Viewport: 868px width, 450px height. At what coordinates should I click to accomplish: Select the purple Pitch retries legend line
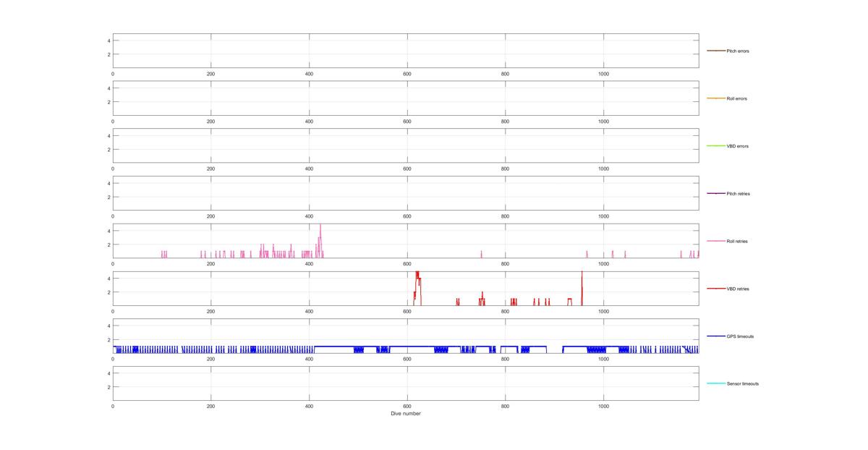click(x=716, y=193)
